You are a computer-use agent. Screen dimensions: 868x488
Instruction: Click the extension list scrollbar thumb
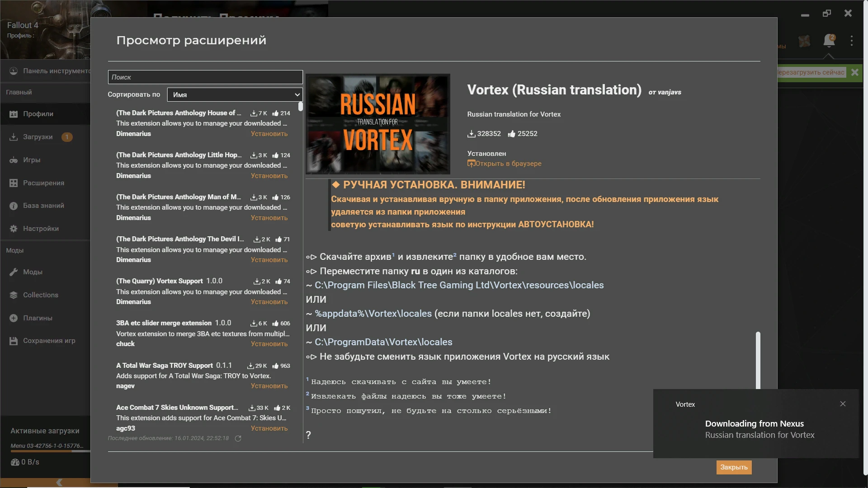(x=301, y=107)
